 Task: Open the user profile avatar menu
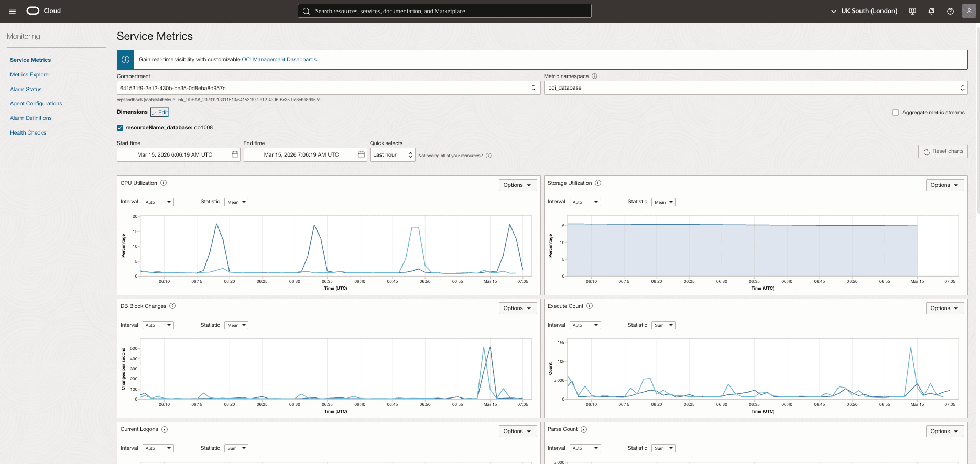[x=969, y=11]
